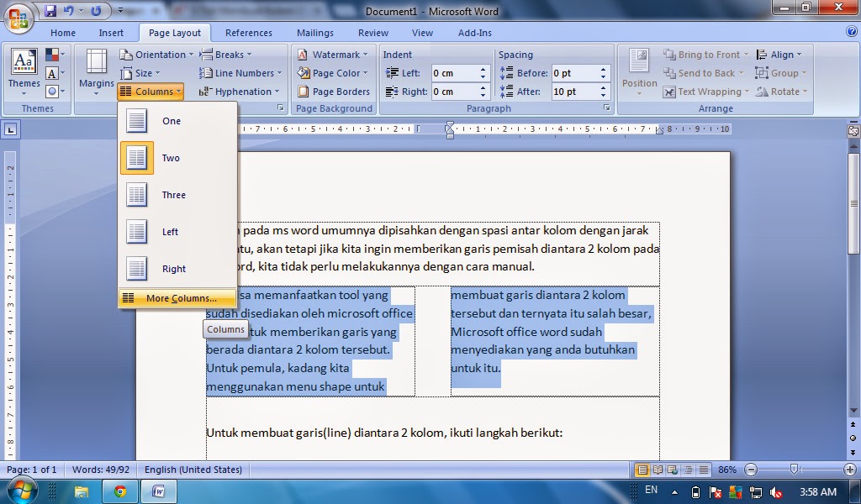Image resolution: width=861 pixels, height=504 pixels.
Task: Open Paragraph dialog launcher
Action: point(607,108)
